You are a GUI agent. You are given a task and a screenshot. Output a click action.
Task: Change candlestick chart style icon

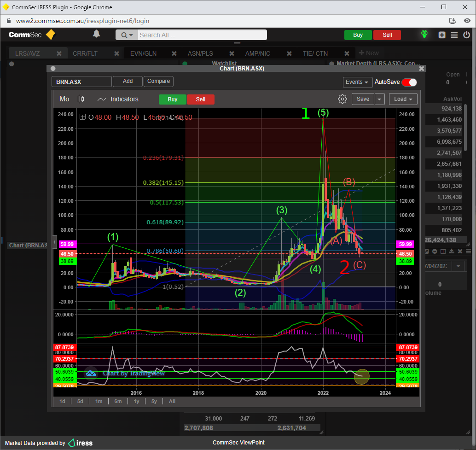(81, 99)
